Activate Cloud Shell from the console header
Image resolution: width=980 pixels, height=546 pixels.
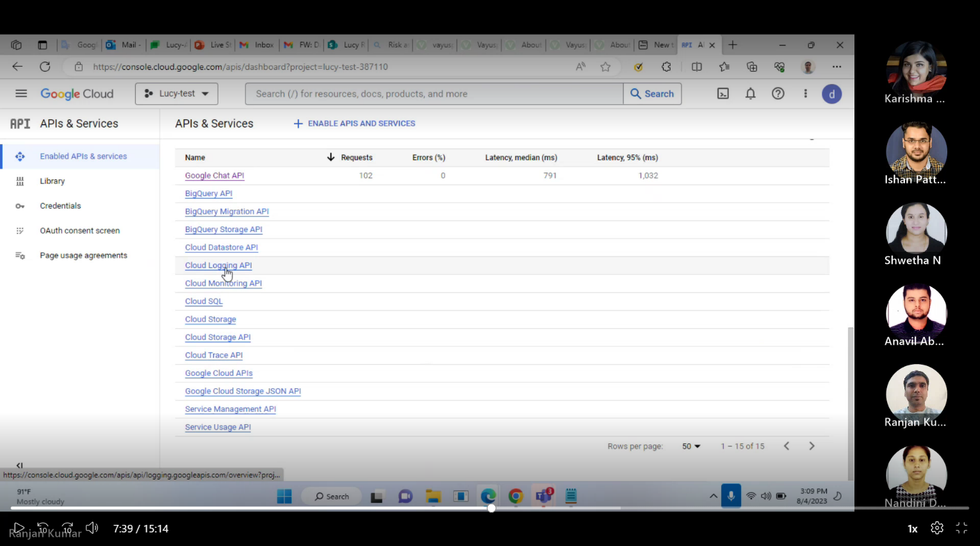pos(723,94)
